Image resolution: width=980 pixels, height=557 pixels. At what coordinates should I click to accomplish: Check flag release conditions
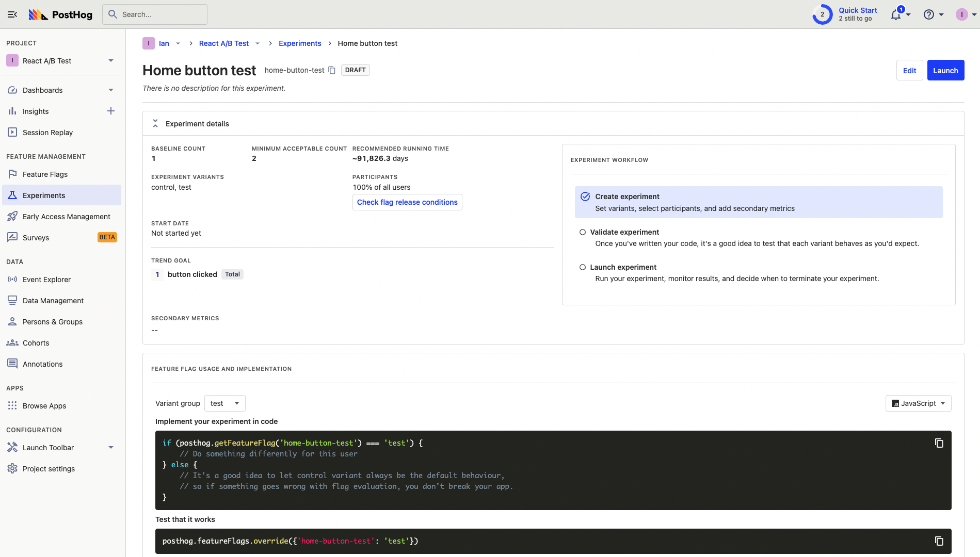coord(407,202)
